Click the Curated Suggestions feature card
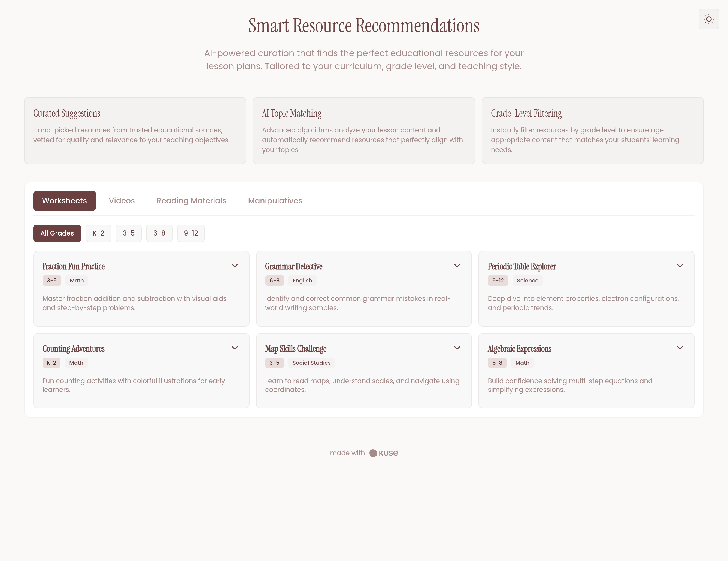The width and height of the screenshot is (728, 561). coord(135,130)
